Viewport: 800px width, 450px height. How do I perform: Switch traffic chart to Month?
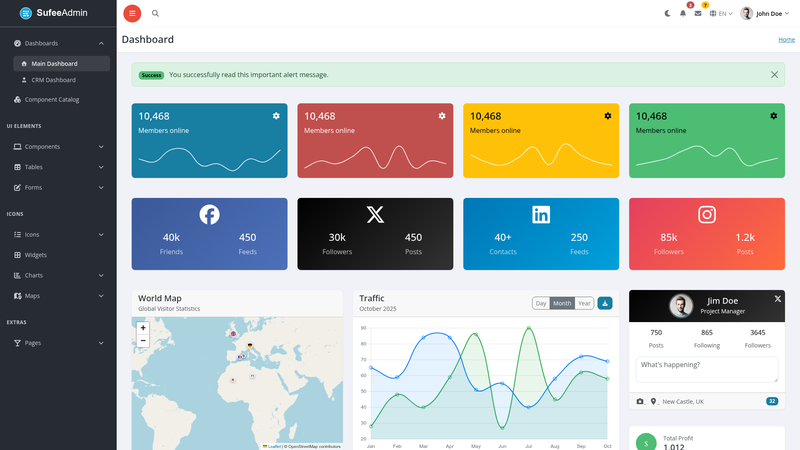point(562,303)
